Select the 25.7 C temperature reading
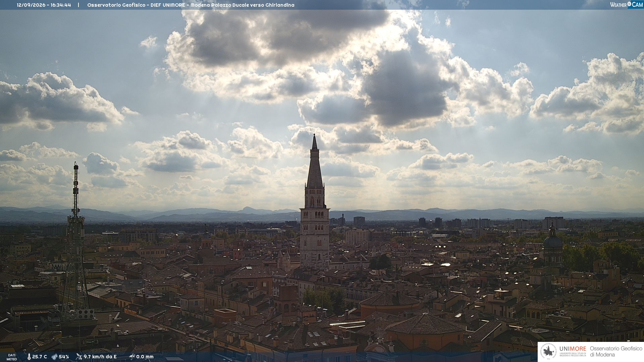The height and width of the screenshot is (362, 644). click(x=40, y=357)
